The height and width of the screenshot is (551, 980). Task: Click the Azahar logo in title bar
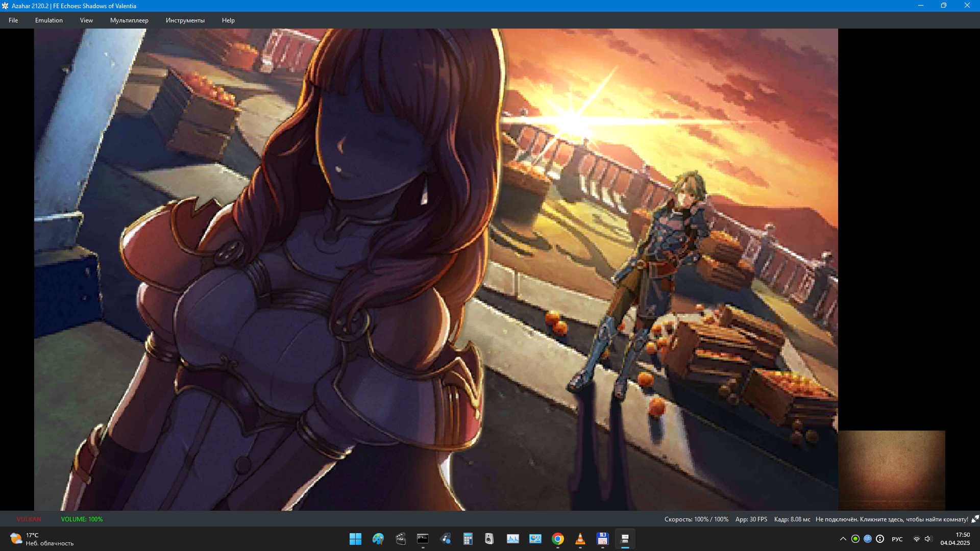[5, 6]
